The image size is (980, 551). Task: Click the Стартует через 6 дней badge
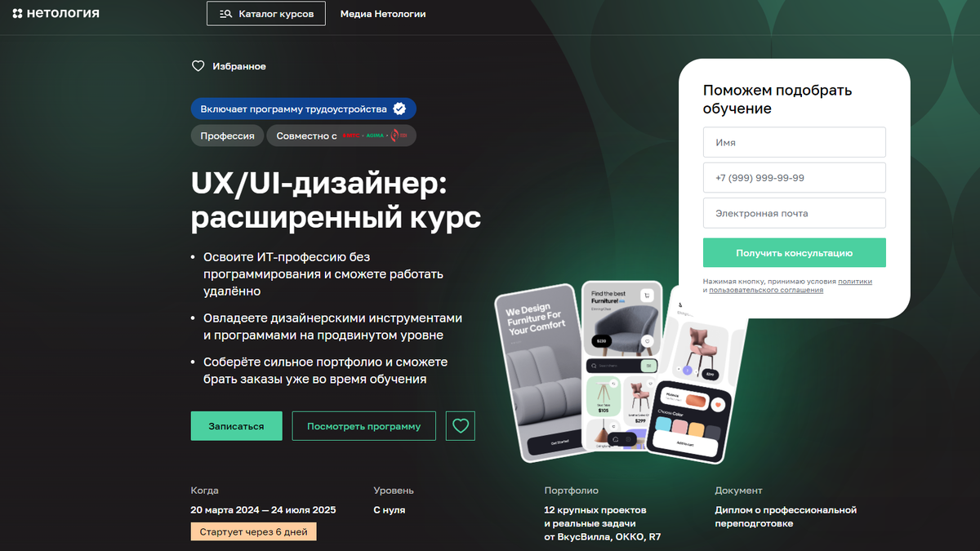[x=253, y=531]
